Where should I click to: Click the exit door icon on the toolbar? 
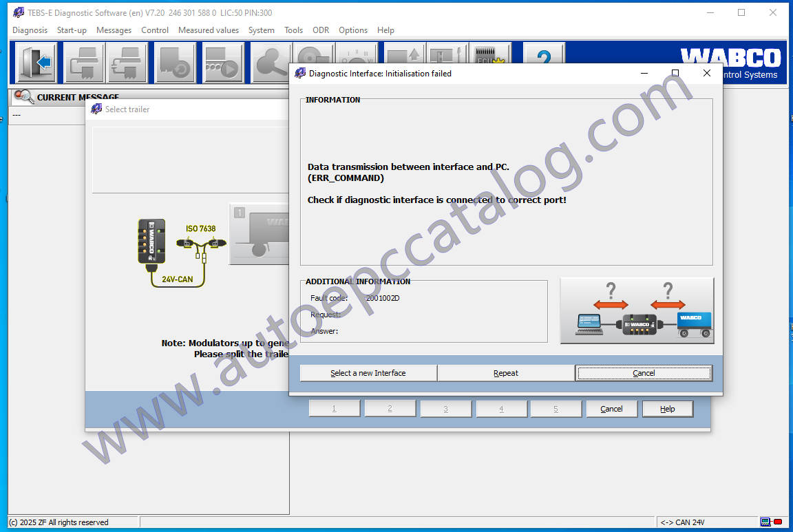34,62
